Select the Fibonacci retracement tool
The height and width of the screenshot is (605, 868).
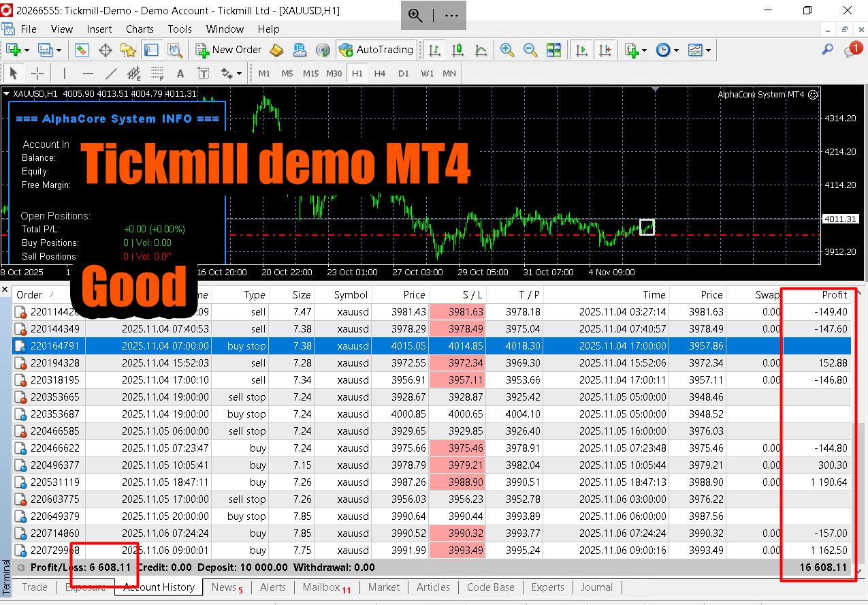coord(157,74)
